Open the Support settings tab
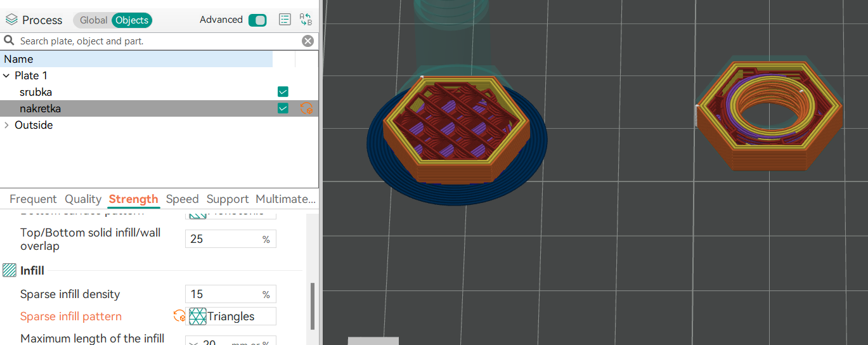 point(227,199)
